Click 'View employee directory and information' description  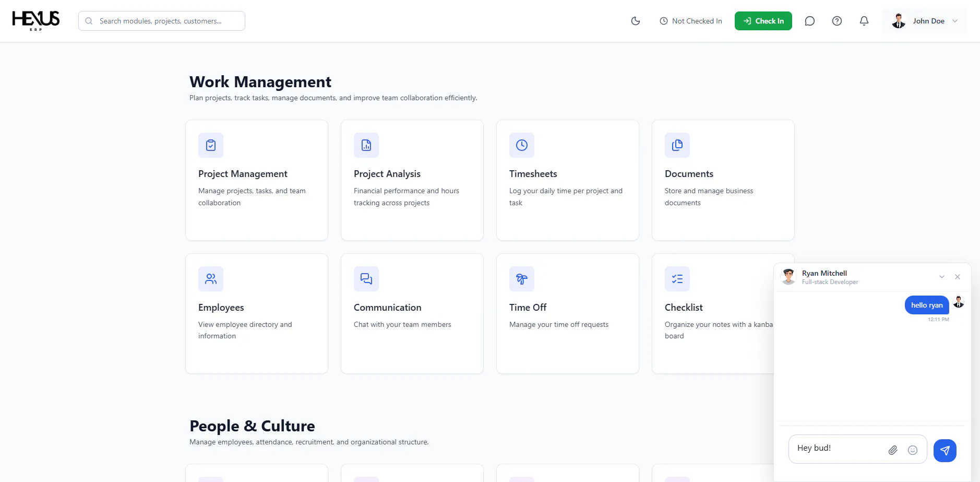click(245, 330)
